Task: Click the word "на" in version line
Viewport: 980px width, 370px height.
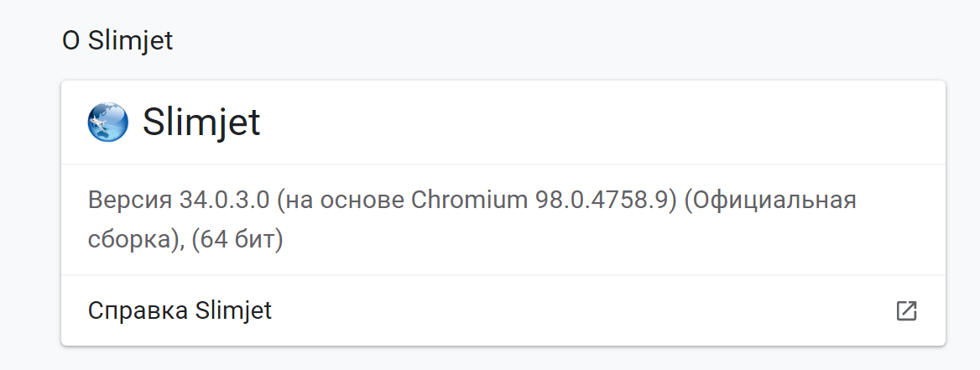Action: coord(295,201)
